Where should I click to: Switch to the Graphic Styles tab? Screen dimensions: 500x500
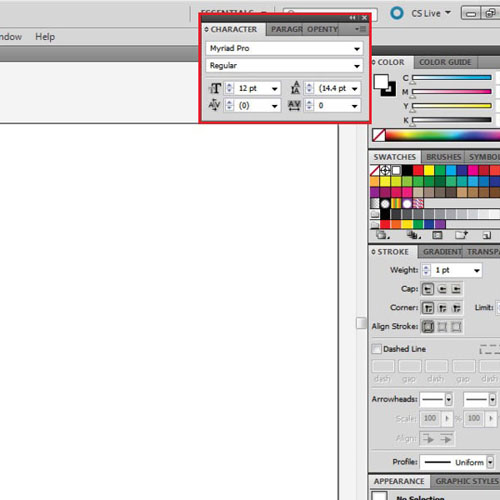point(466,481)
